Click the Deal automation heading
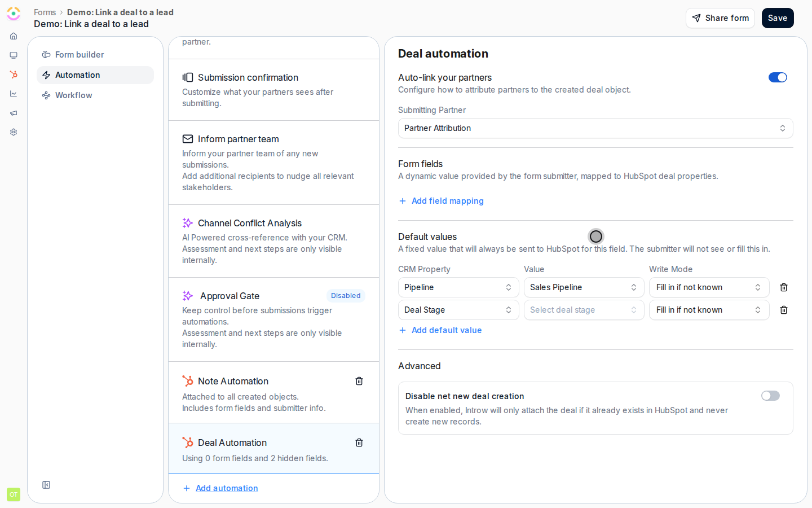Viewport: 812px width, 508px height. [x=443, y=54]
